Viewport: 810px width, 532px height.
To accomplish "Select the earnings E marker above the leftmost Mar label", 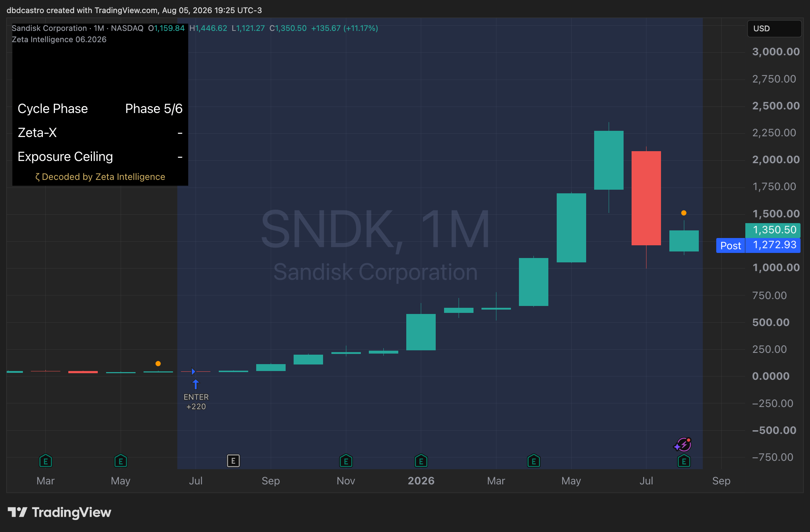I will coord(45,461).
